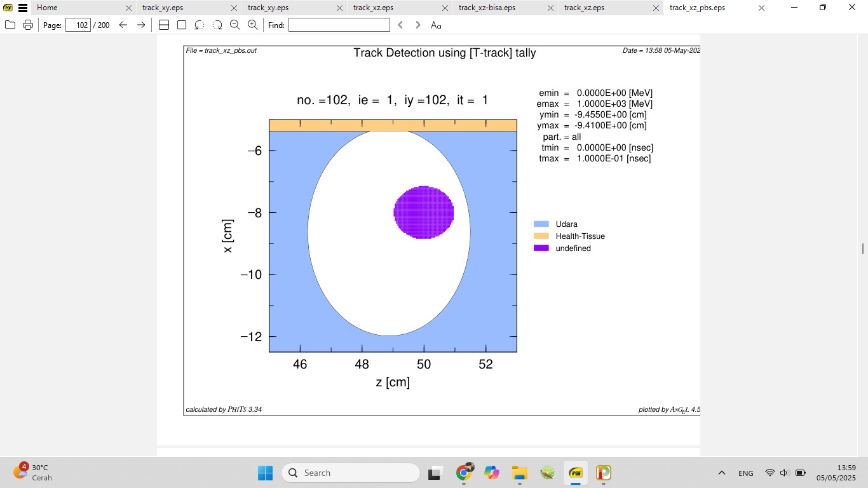Print the document via the printer icon
Image resolution: width=868 pixels, height=488 pixels.
[28, 25]
